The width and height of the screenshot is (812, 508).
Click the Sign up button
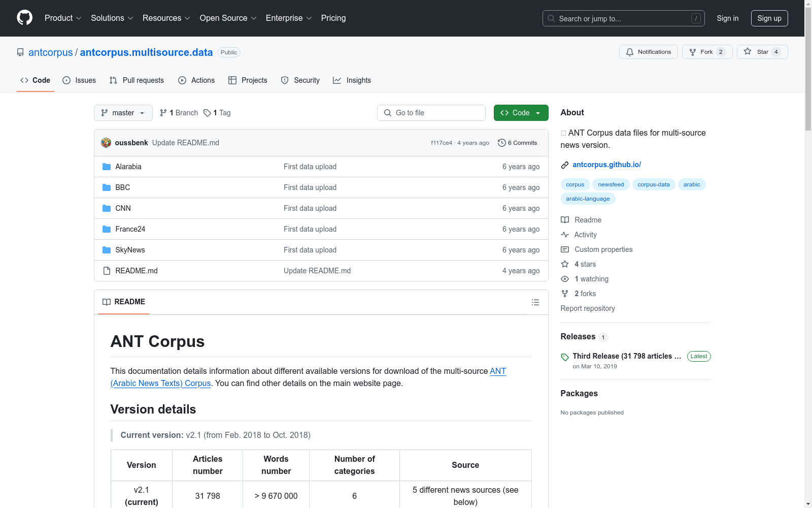pyautogui.click(x=769, y=18)
